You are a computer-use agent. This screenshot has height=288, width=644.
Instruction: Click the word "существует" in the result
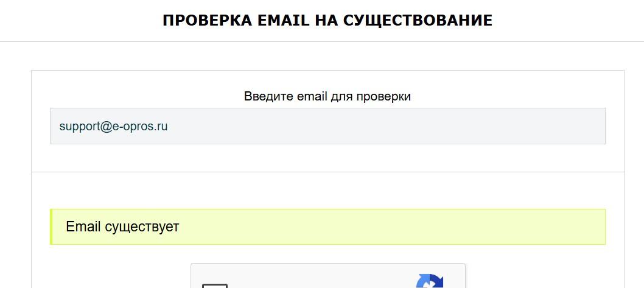click(142, 227)
